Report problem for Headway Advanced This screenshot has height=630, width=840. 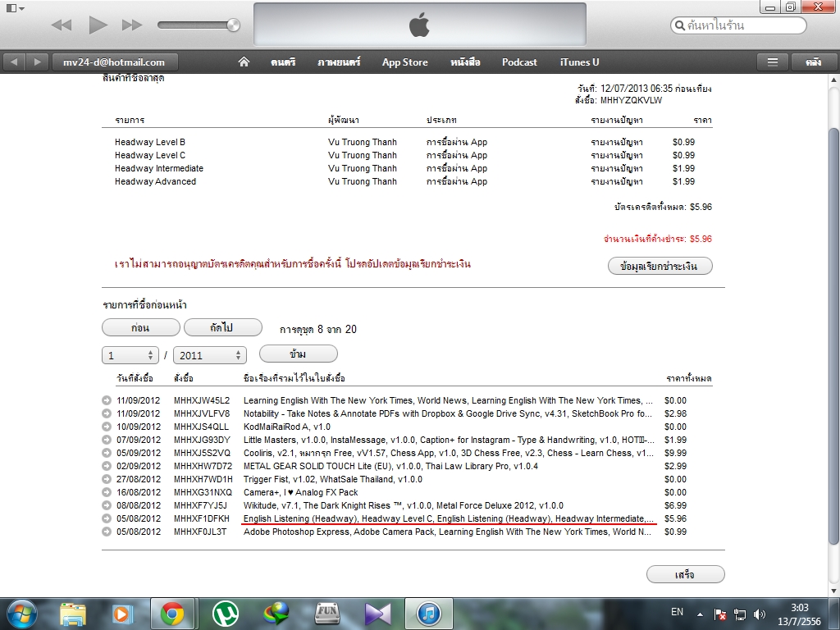pyautogui.click(x=617, y=181)
